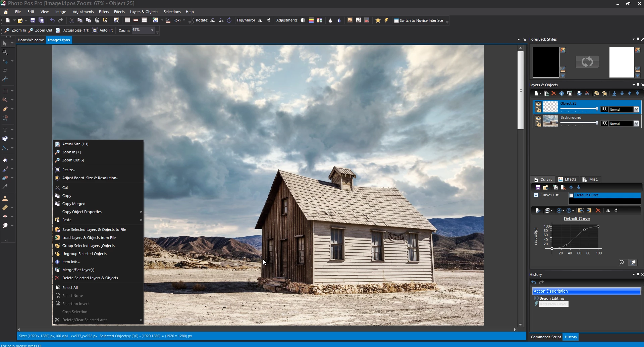Open the blend mode dropdown for Object 25

(636, 109)
